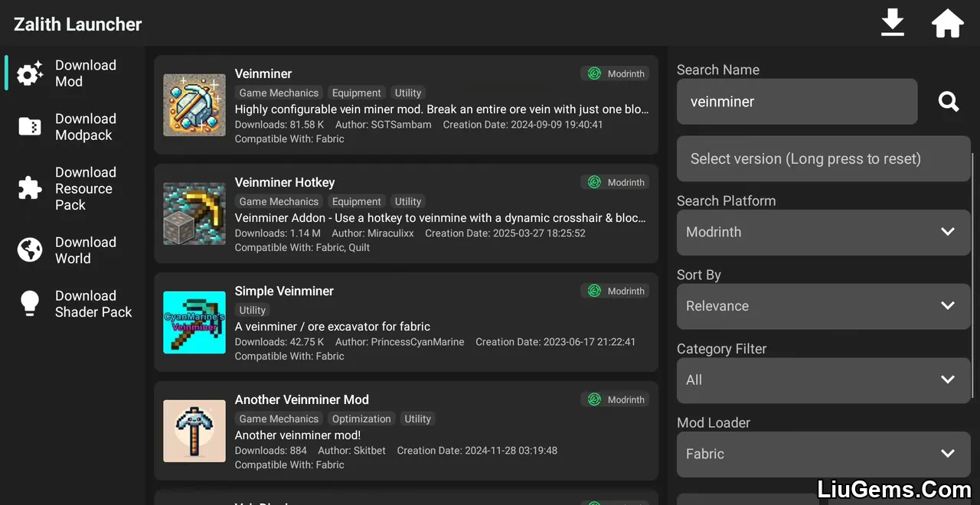Click the magnifier search icon
980x505 pixels.
(949, 101)
